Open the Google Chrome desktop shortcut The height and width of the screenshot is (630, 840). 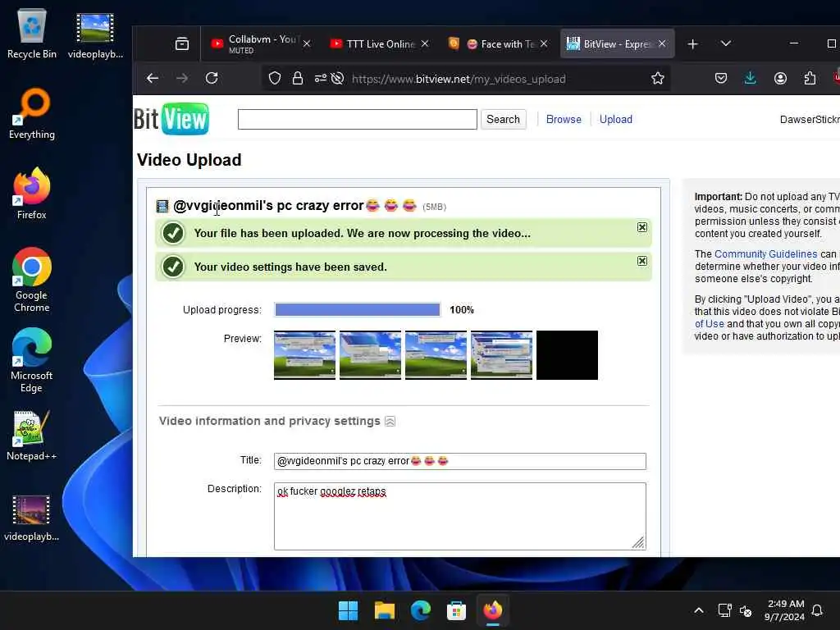[32, 280]
